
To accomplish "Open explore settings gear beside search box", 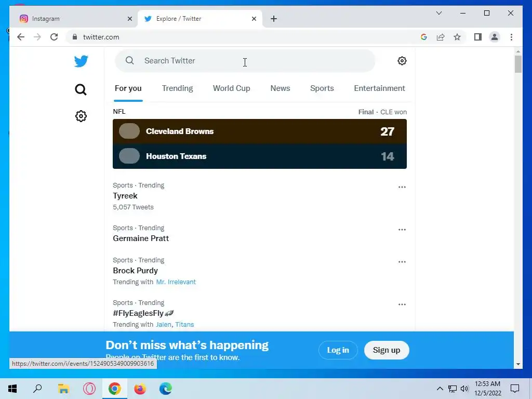I will (x=402, y=61).
